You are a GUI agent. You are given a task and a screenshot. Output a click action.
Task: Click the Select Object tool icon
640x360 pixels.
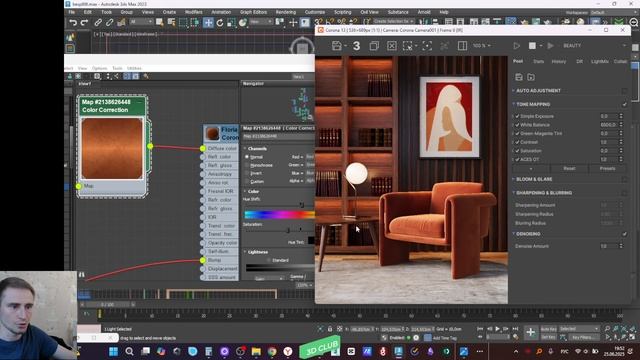pyautogui.click(x=160, y=22)
